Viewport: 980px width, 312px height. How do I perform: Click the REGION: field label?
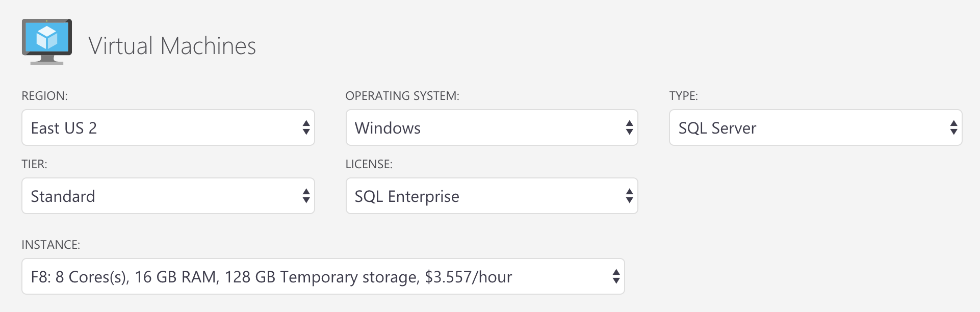[44, 96]
